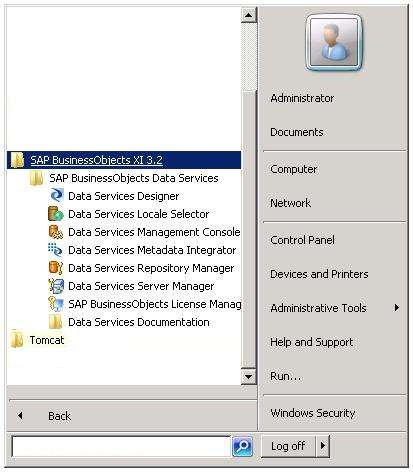Click the magnifier search icon button
This screenshot has width=413, height=472.
[x=242, y=446]
